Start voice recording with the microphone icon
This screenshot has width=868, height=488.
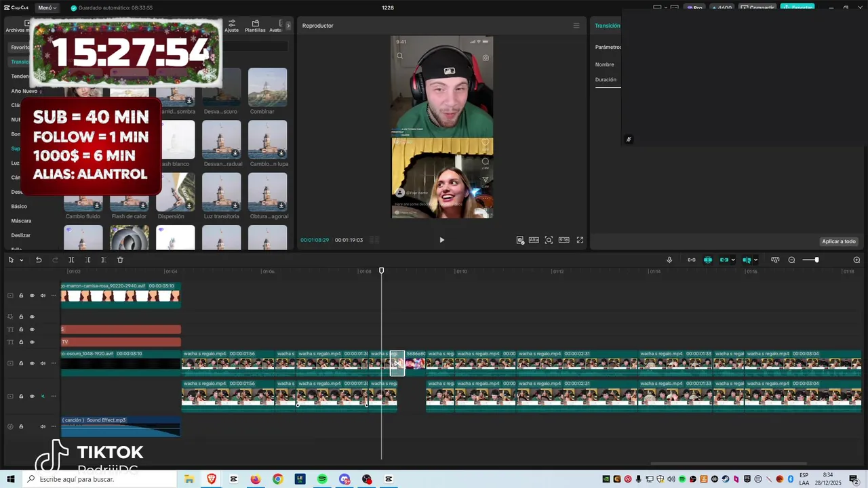pyautogui.click(x=669, y=260)
